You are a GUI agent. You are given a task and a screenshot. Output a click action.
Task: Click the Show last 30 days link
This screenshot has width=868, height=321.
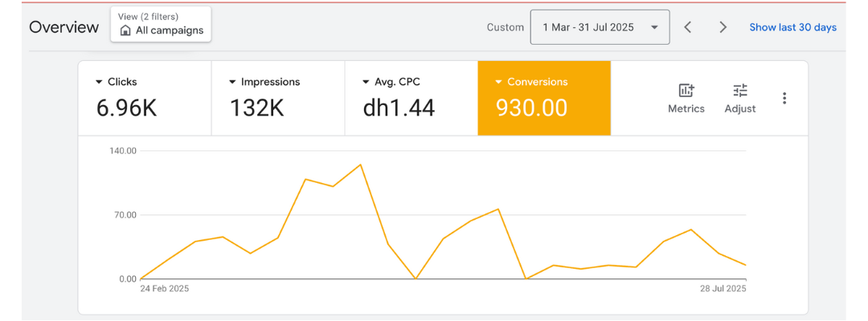(792, 27)
